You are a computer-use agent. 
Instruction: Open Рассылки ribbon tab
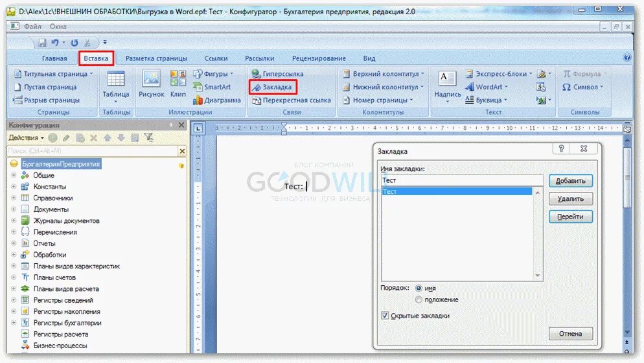[260, 58]
